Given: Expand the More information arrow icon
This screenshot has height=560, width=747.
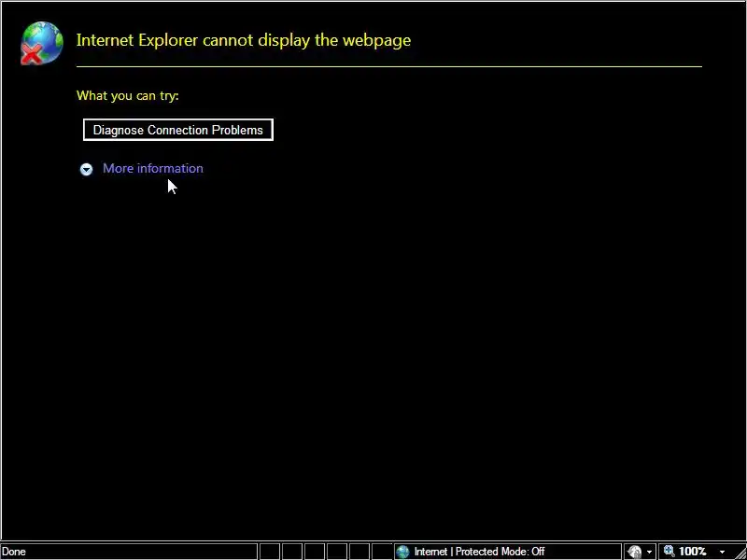Looking at the screenshot, I should click(86, 169).
